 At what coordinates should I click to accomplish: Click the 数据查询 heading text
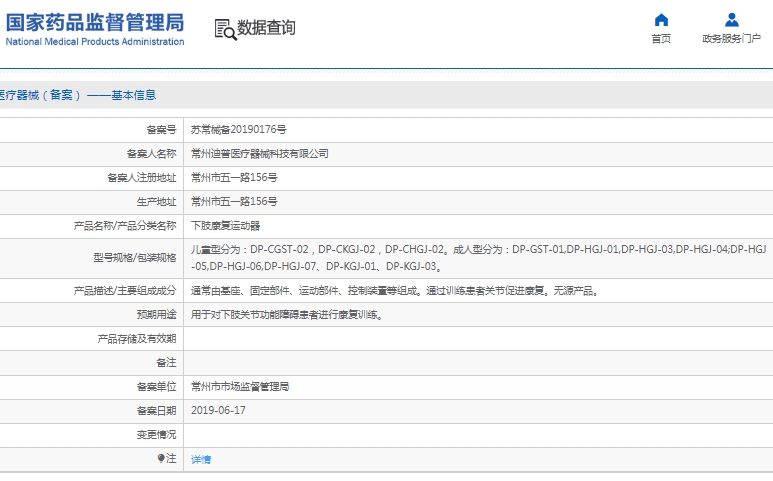pos(266,28)
